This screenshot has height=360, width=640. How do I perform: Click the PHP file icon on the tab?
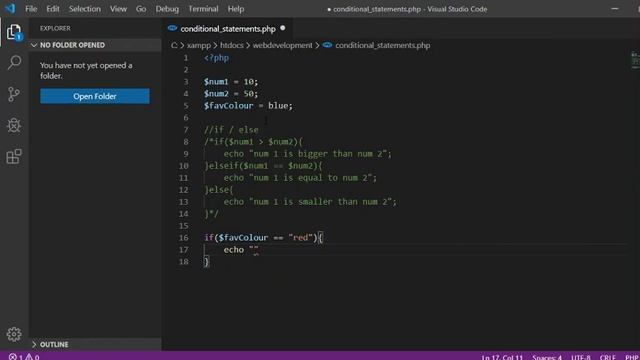click(172, 28)
